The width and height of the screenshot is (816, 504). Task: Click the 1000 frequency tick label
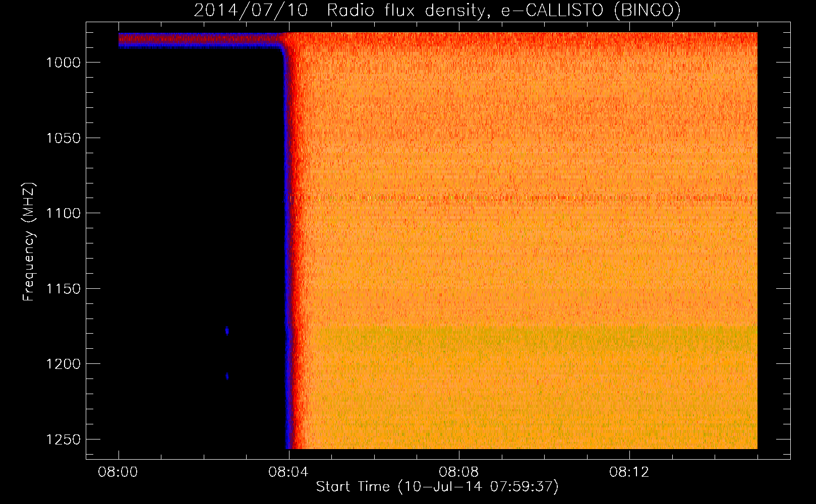tap(63, 62)
